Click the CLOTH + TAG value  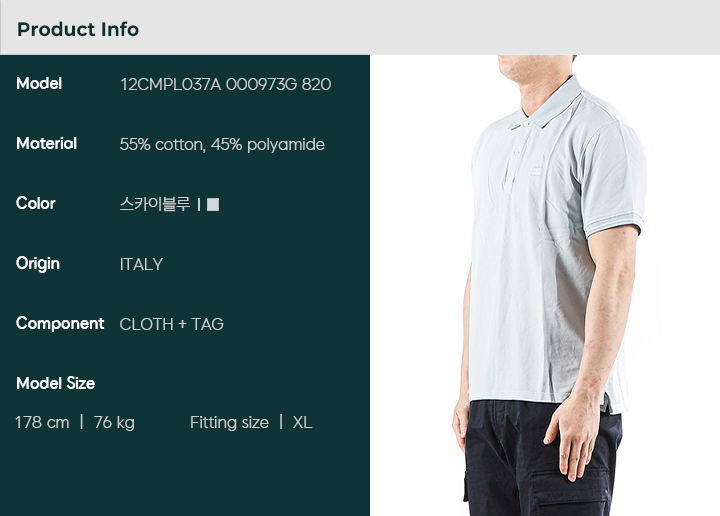171,325
